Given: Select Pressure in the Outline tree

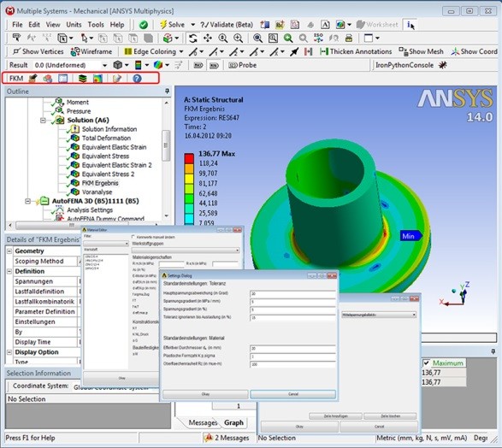Looking at the screenshot, I should coord(79,111).
